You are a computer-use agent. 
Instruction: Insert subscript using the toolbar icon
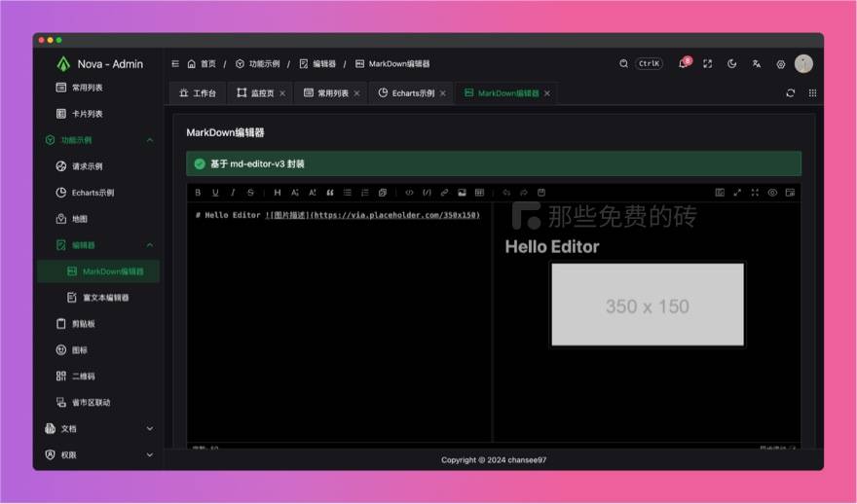coord(295,193)
